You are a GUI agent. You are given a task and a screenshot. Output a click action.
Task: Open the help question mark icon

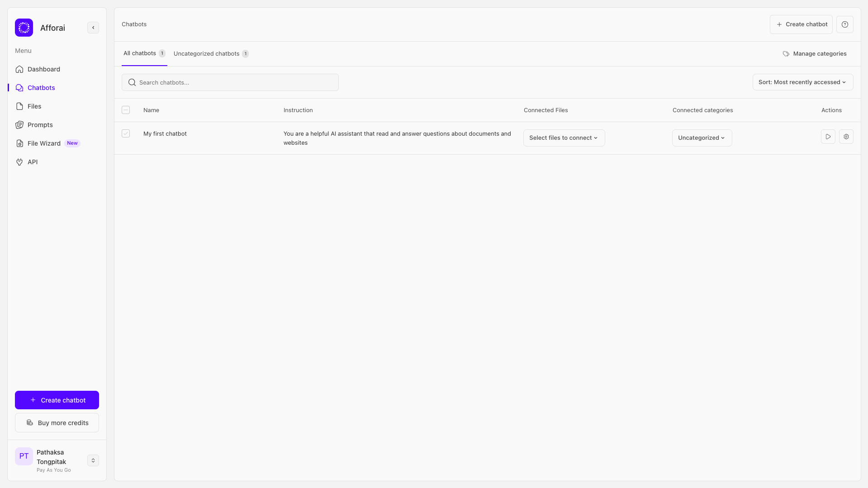pyautogui.click(x=844, y=24)
